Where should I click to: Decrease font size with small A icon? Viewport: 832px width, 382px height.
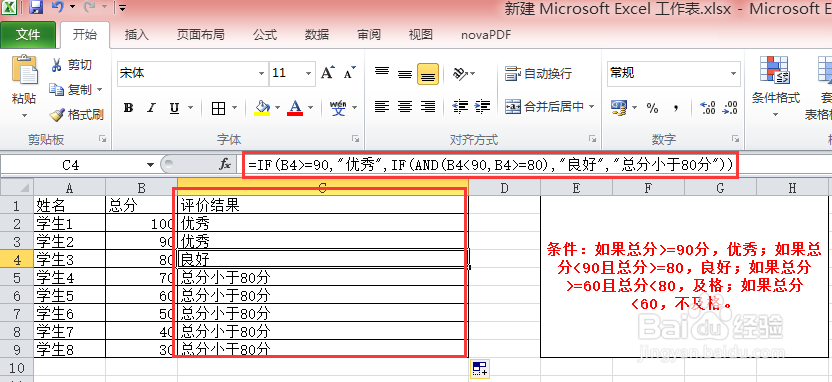point(349,73)
